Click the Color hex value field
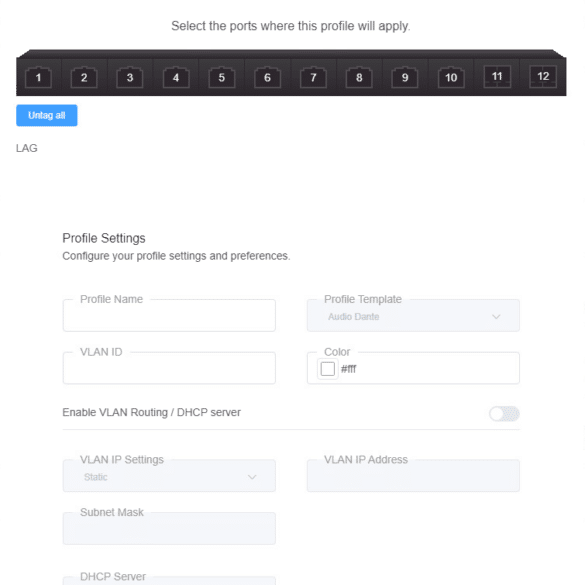The image size is (585, 585). point(427,369)
